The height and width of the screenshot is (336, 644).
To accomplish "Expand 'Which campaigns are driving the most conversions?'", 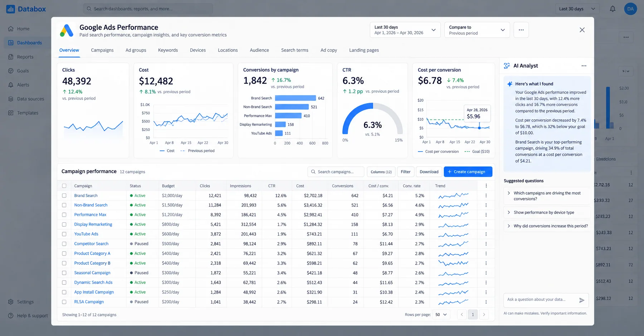I will [547, 196].
